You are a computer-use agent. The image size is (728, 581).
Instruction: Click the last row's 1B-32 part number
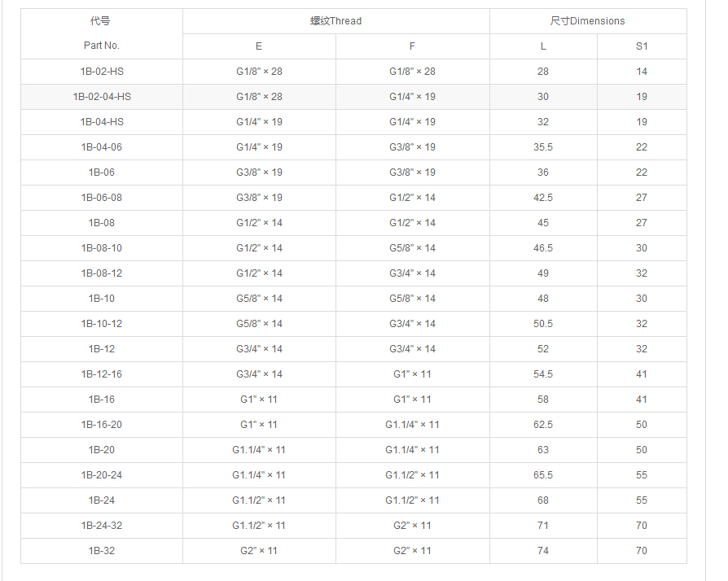click(x=102, y=551)
